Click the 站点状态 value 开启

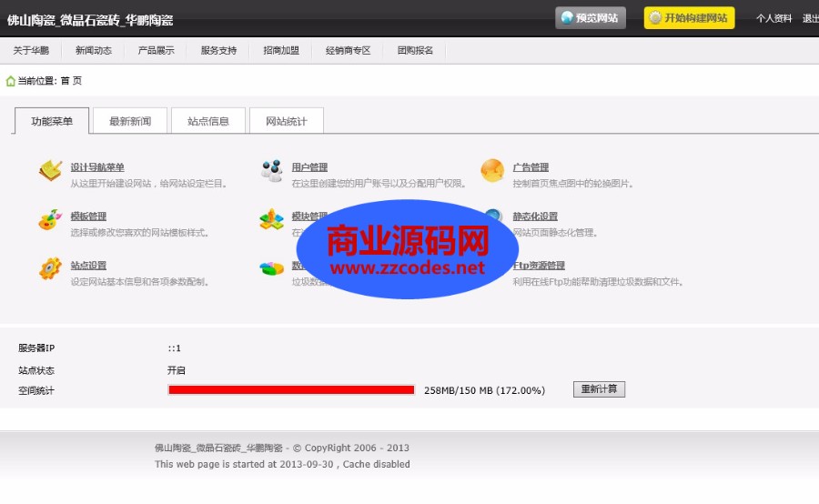[176, 370]
